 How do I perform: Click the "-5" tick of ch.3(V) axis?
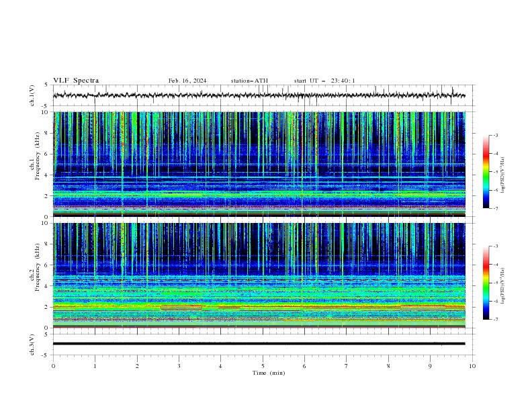point(46,355)
